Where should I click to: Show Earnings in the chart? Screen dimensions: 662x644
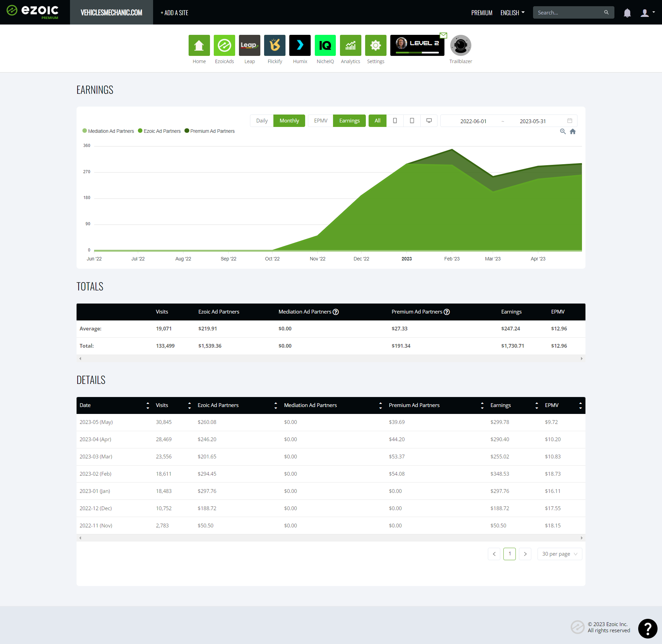coord(349,121)
